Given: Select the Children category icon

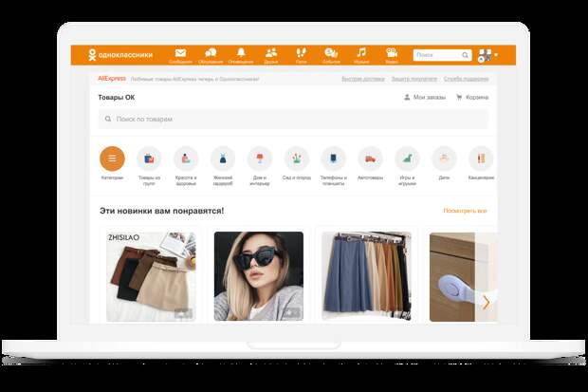Looking at the screenshot, I should (444, 159).
